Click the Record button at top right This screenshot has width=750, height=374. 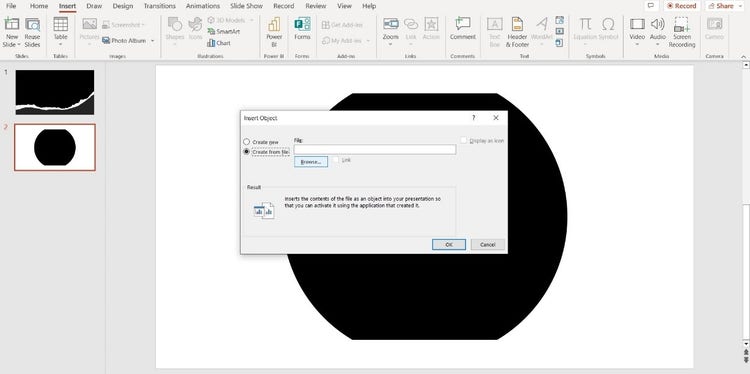tap(682, 6)
